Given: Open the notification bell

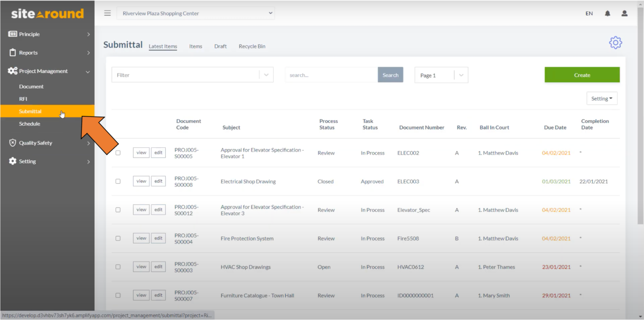Looking at the screenshot, I should (x=607, y=13).
